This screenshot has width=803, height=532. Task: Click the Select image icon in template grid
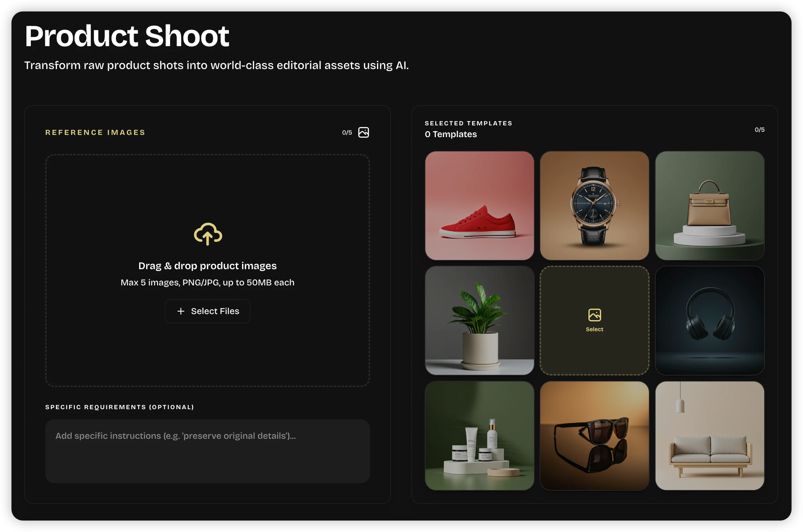(x=594, y=315)
